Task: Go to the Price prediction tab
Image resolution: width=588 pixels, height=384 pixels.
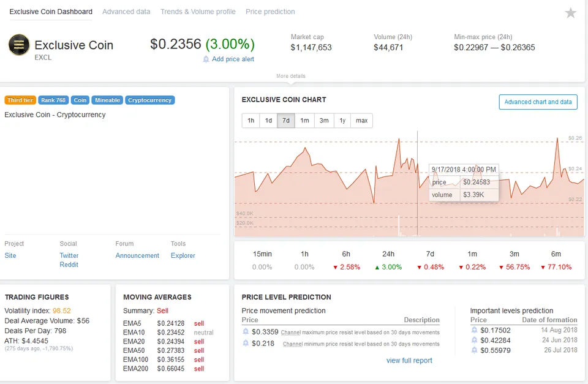Action: (270, 12)
